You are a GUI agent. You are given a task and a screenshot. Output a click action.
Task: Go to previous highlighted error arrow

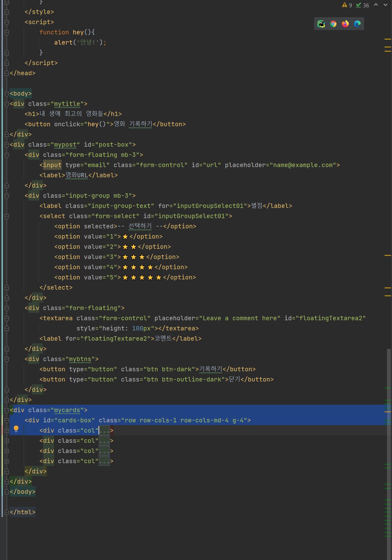coord(376,5)
